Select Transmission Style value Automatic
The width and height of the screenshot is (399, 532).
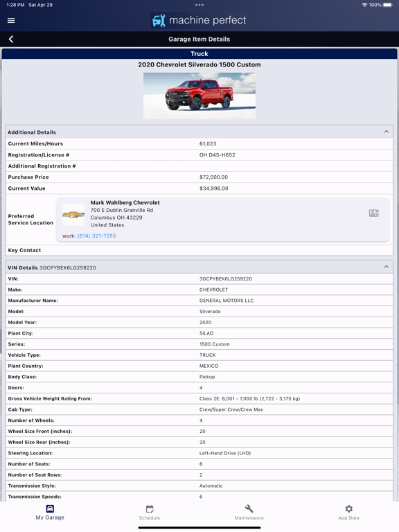211,486
